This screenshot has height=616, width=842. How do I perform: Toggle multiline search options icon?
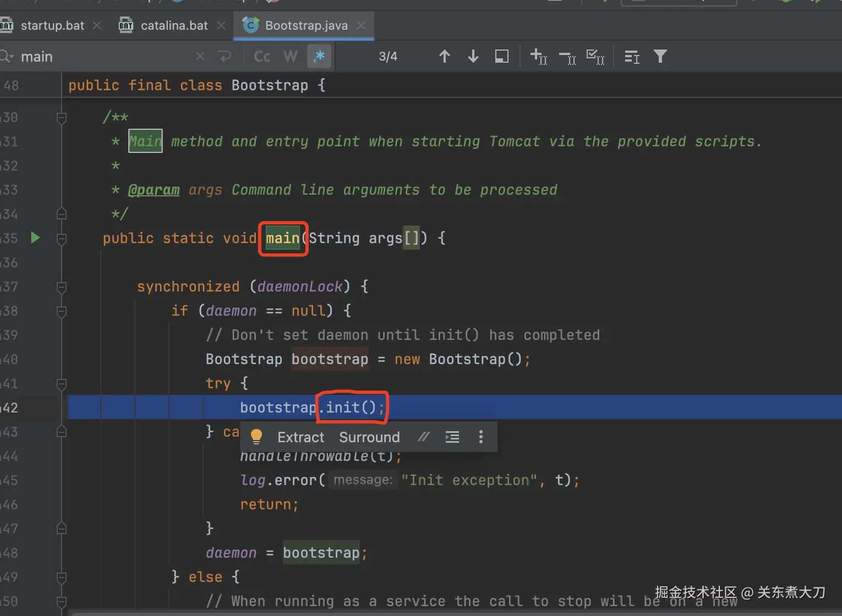pos(632,56)
